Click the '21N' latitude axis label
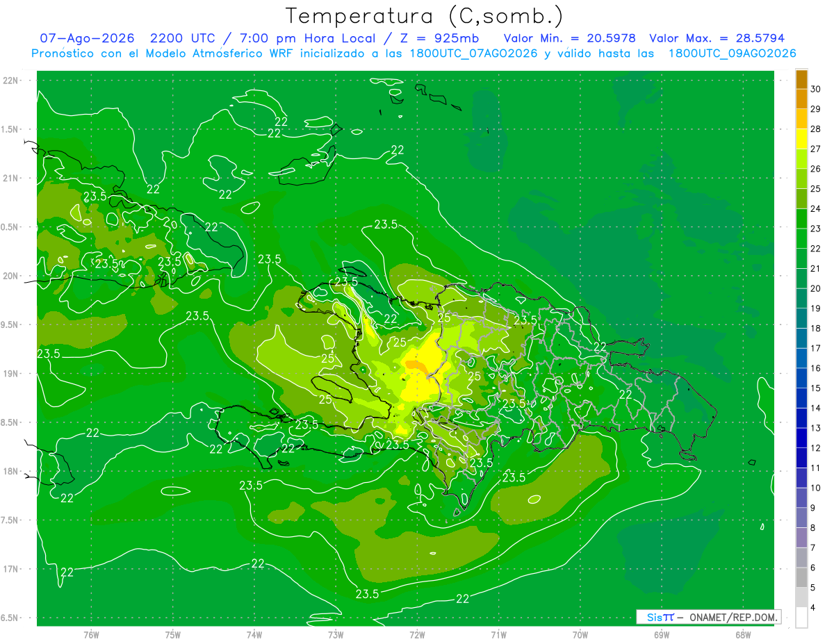This screenshot has width=834, height=644. (10, 178)
